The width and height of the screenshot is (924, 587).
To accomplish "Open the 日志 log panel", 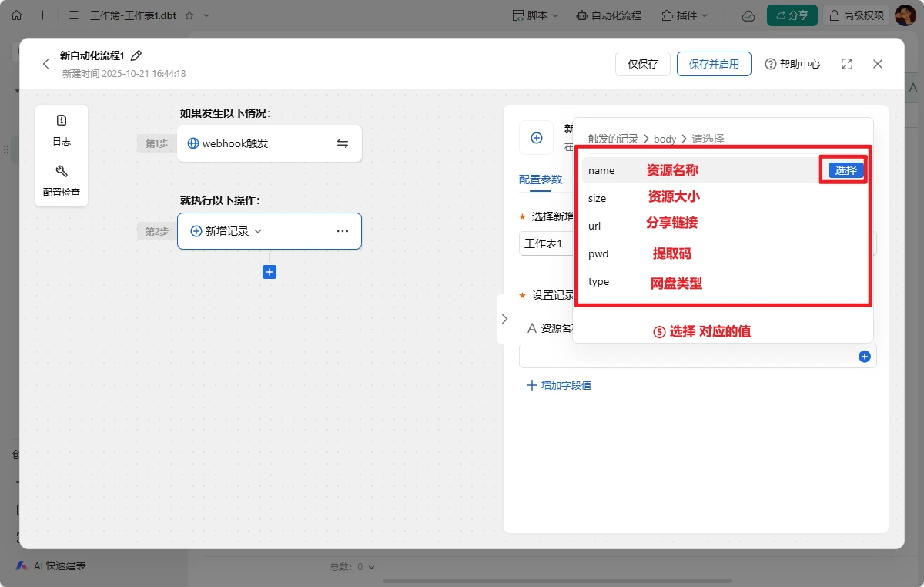I will (x=62, y=129).
